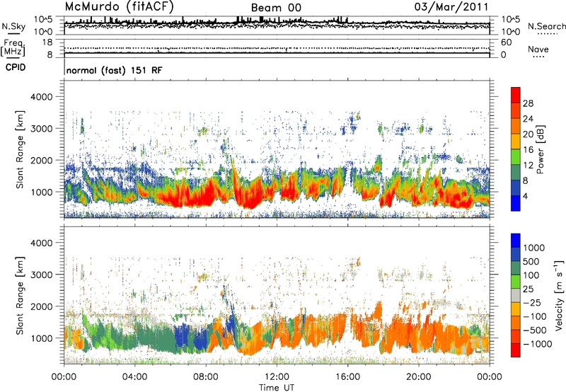The image size is (566, 392).
Task: Pick the light green 12–16 dB Power swatch
Action: 516,156
